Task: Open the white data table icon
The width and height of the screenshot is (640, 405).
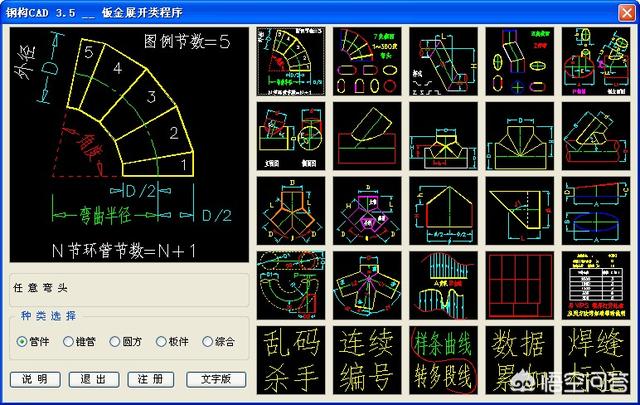Action: pyautogui.click(x=596, y=285)
